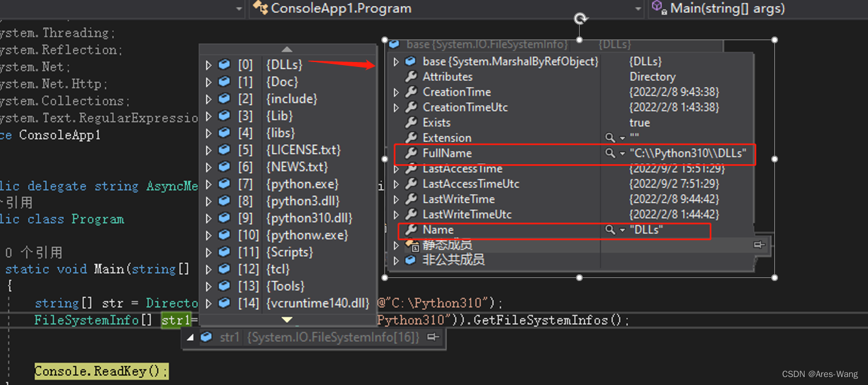The image size is (868, 385).
Task: Expand the LastWriteTimeUtc property
Action: click(x=397, y=215)
